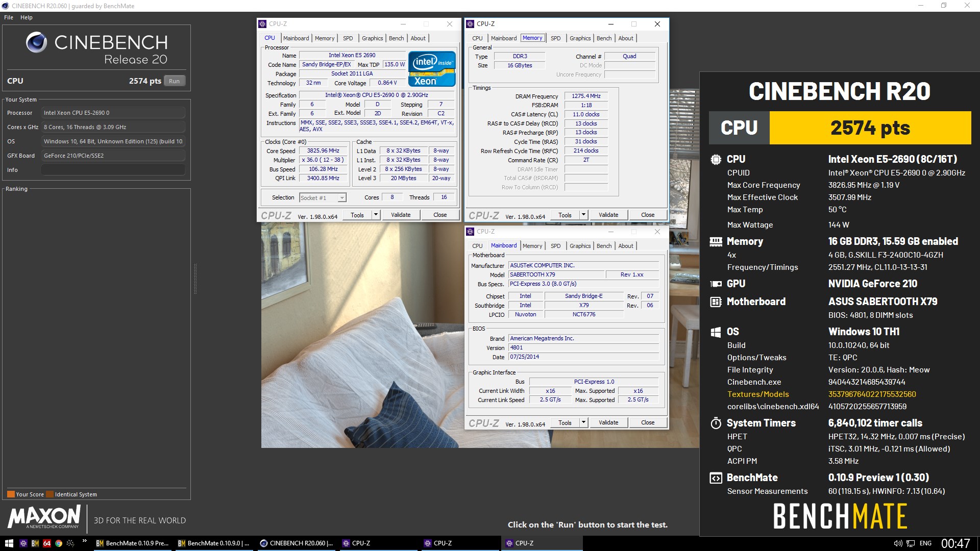Click Validate in processor CPU-Z window
This screenshot has height=551, width=980.
[401, 215]
